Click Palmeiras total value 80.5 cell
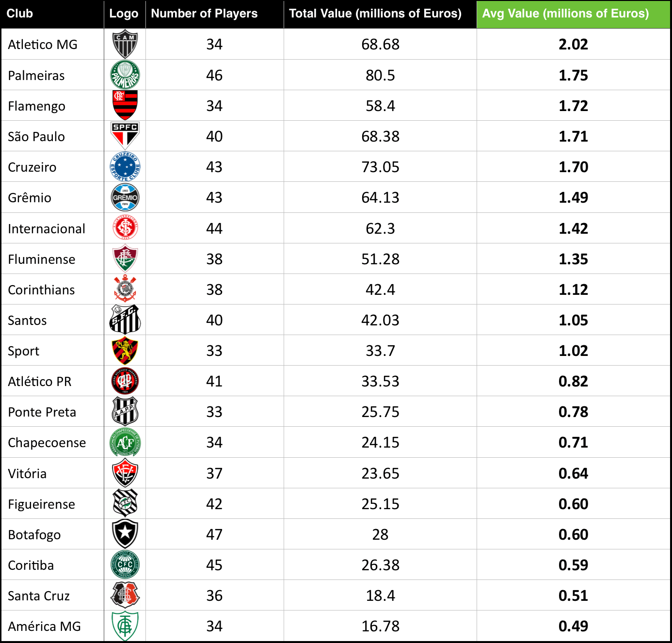The width and height of the screenshot is (672, 643). click(x=380, y=75)
